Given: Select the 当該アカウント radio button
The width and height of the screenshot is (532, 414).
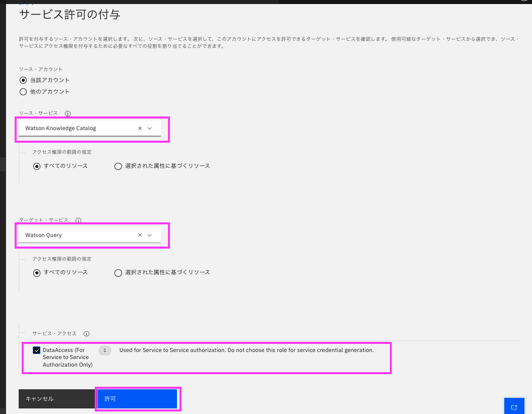Looking at the screenshot, I should click(x=23, y=80).
